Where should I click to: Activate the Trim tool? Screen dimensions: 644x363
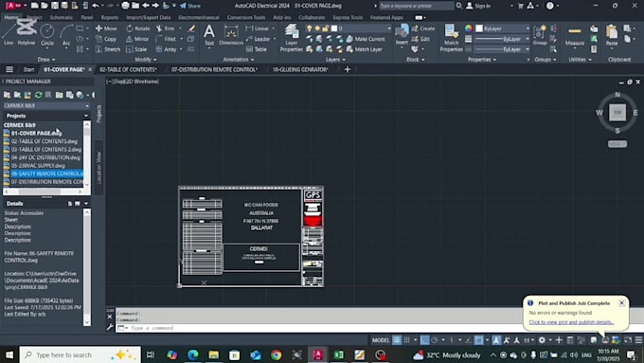point(166,28)
